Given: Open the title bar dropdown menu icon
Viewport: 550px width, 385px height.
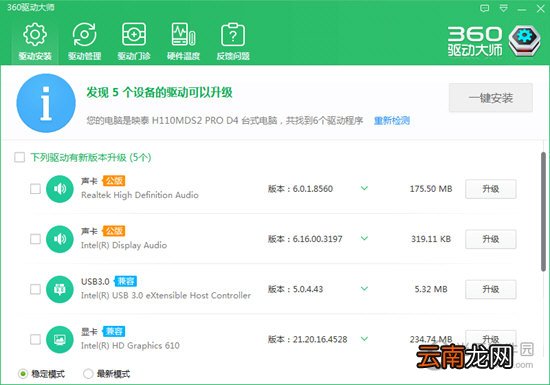Looking at the screenshot, I should (x=503, y=8).
